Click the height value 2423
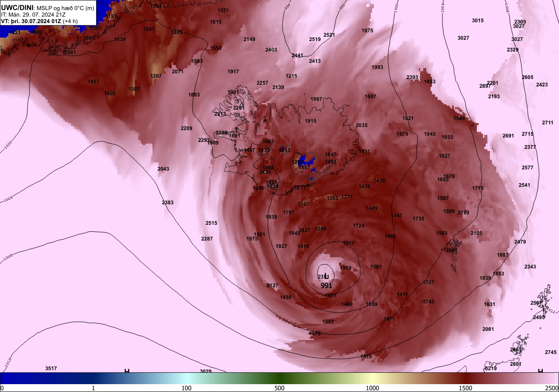 [x=542, y=85]
